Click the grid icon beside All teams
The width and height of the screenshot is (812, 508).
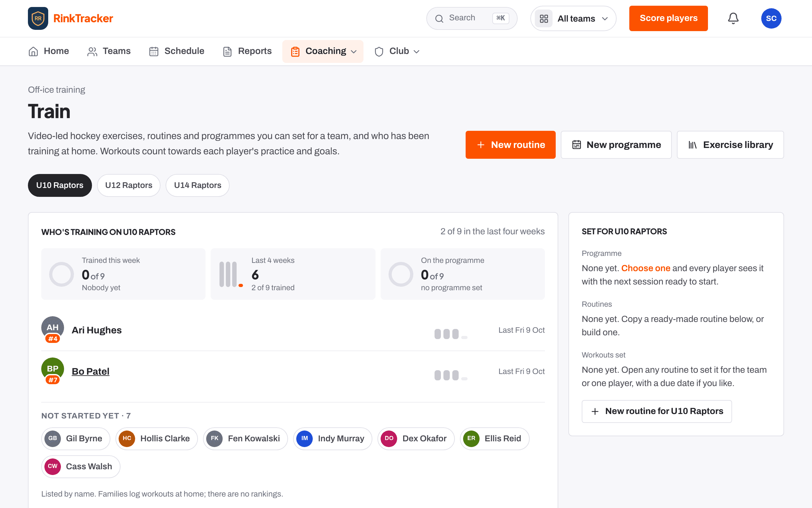point(544,18)
